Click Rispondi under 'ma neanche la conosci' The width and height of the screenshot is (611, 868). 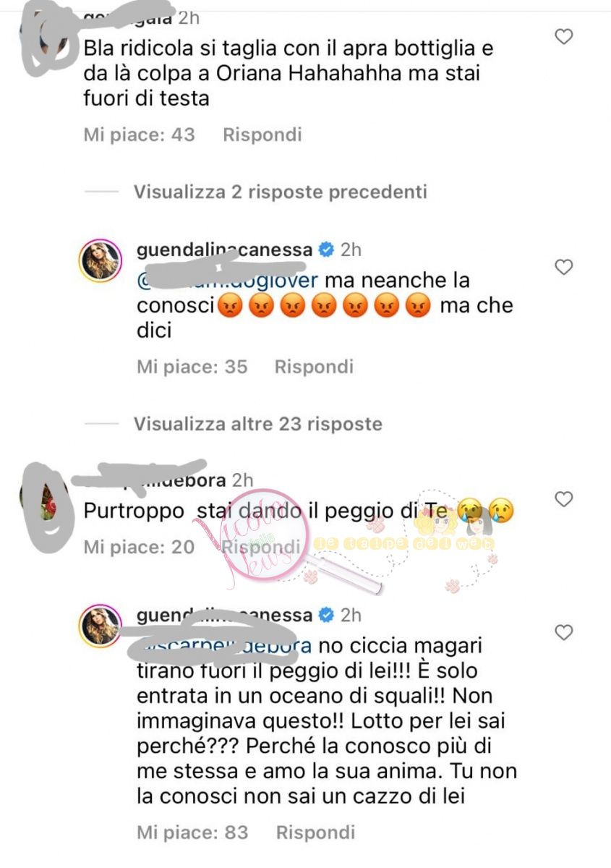click(314, 367)
